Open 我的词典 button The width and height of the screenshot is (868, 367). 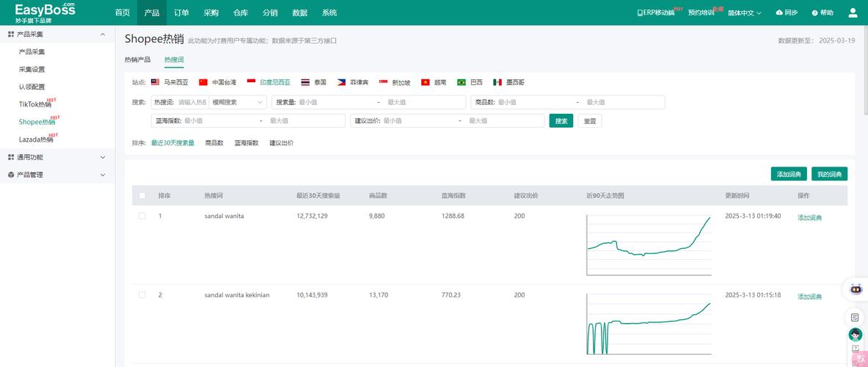[829, 174]
